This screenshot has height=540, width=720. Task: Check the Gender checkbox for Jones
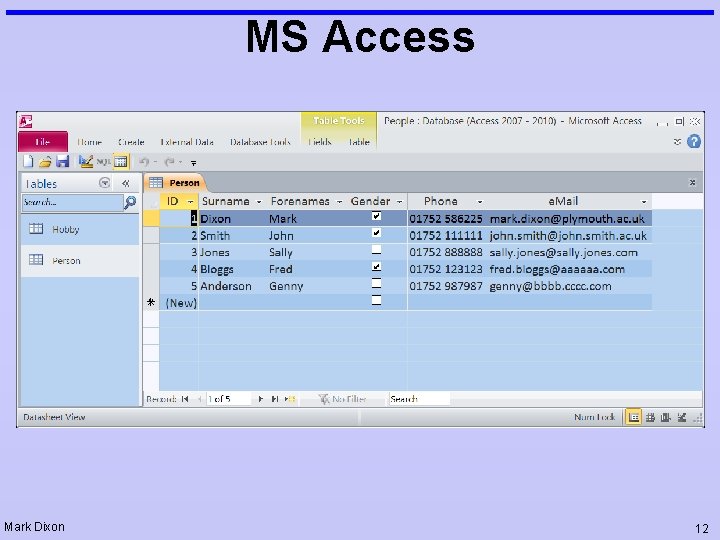(376, 250)
